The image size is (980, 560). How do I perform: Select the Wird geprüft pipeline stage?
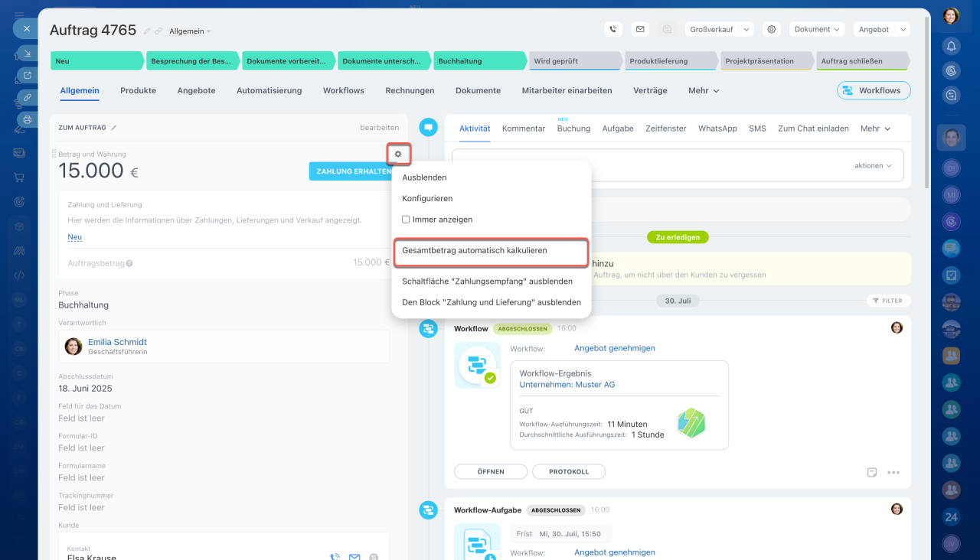point(574,61)
